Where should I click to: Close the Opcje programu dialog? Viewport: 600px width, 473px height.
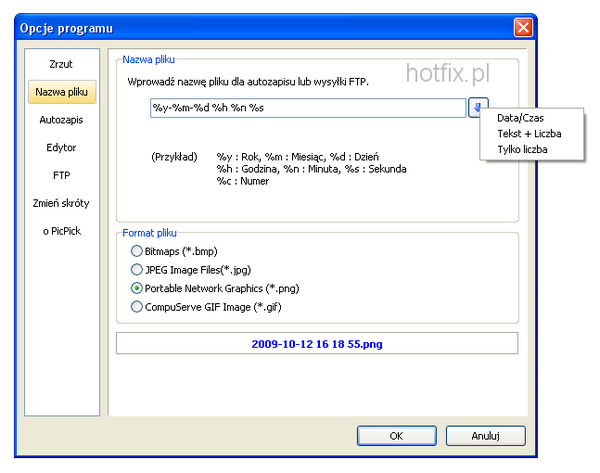(522, 26)
